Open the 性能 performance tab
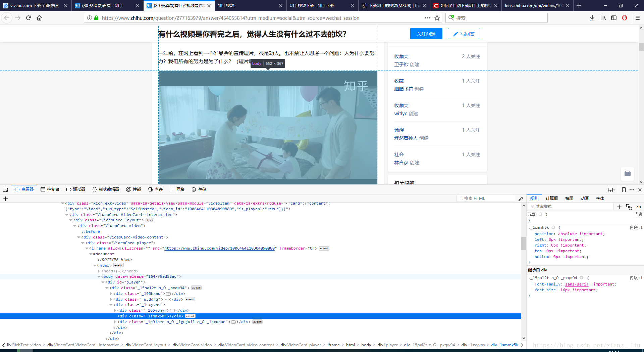The width and height of the screenshot is (644, 352). (133, 189)
